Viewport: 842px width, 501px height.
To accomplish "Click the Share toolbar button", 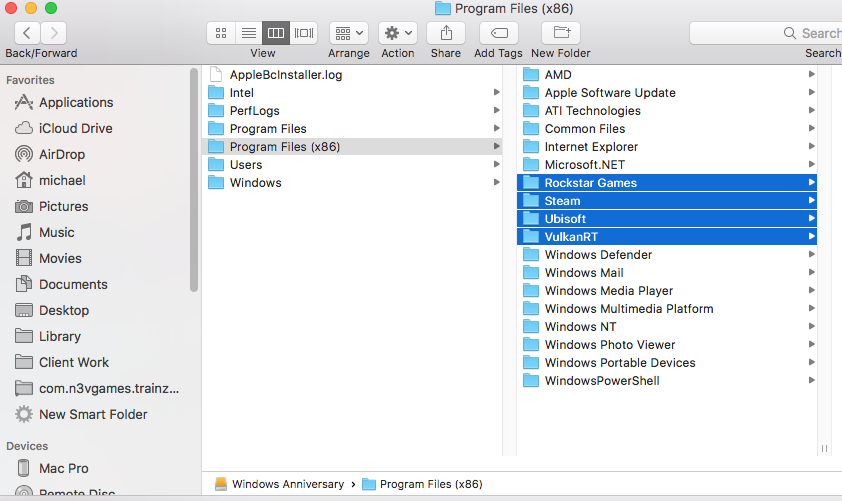I will (446, 33).
